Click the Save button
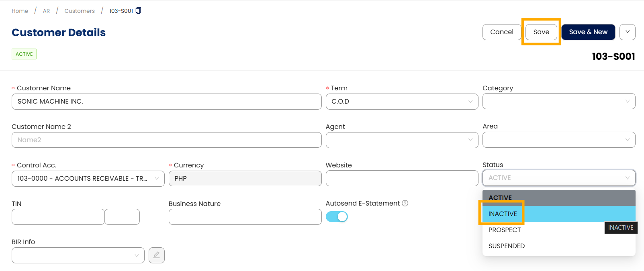This screenshot has width=644, height=271. 541,32
